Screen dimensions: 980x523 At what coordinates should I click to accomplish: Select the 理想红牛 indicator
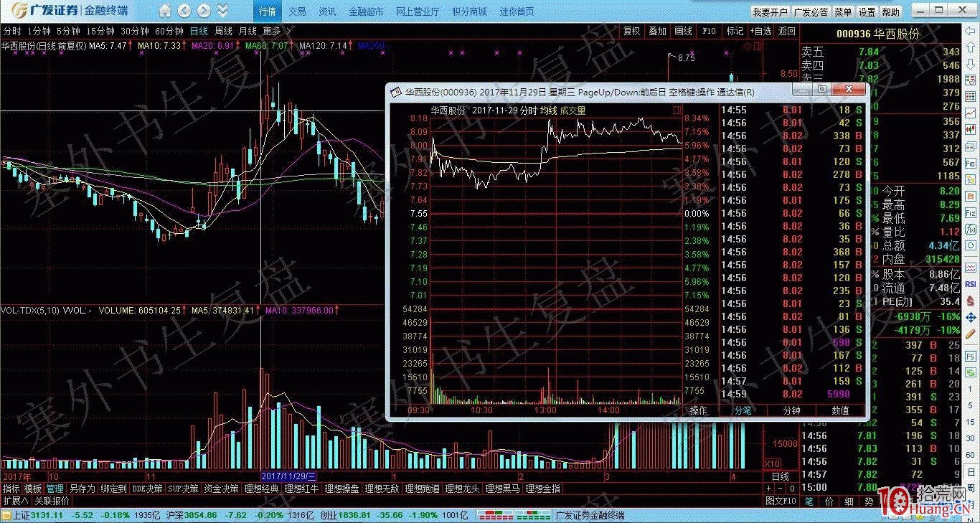pyautogui.click(x=302, y=489)
